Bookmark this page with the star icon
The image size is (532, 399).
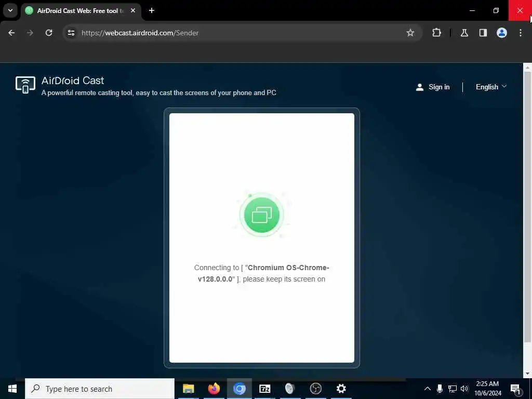coord(410,33)
